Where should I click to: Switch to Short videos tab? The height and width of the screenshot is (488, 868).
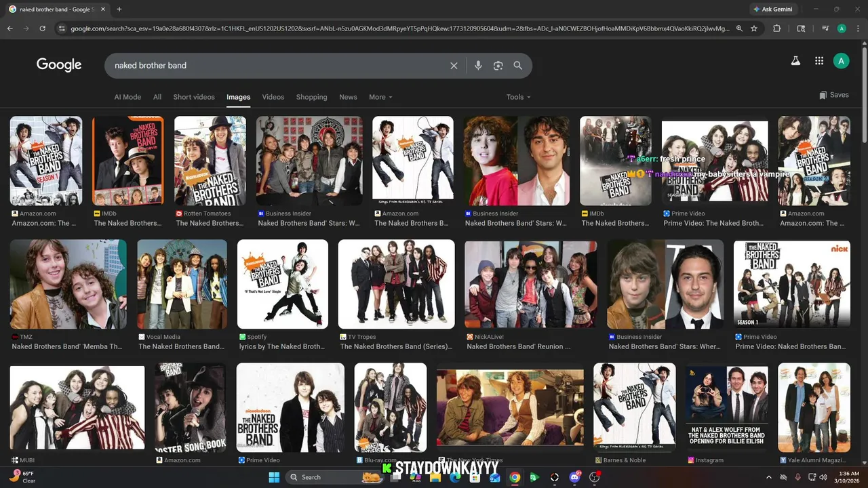(194, 97)
